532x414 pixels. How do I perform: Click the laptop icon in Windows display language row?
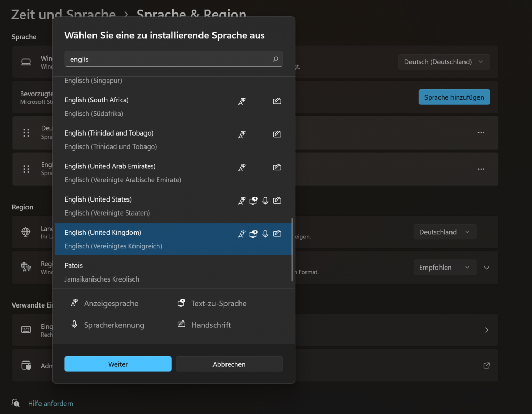[x=26, y=62]
